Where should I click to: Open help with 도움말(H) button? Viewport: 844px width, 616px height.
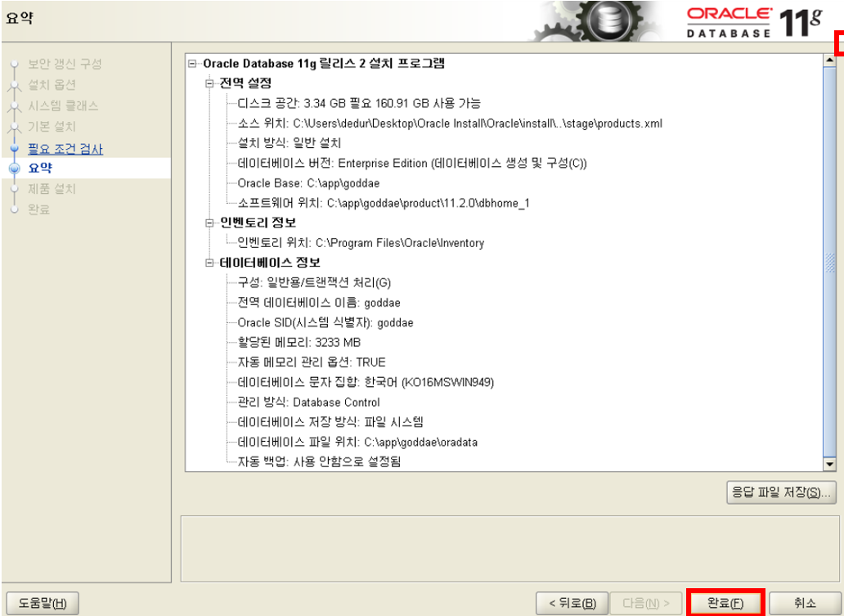tap(43, 603)
